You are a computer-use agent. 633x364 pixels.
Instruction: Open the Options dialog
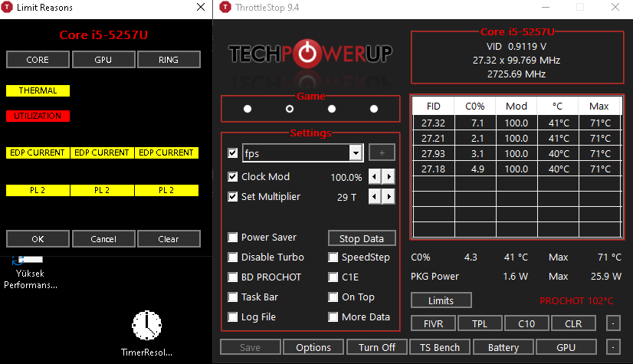pos(313,347)
